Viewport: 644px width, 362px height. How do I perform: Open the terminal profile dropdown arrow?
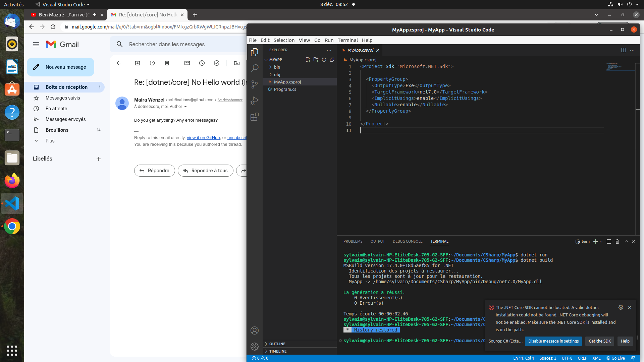click(x=601, y=241)
